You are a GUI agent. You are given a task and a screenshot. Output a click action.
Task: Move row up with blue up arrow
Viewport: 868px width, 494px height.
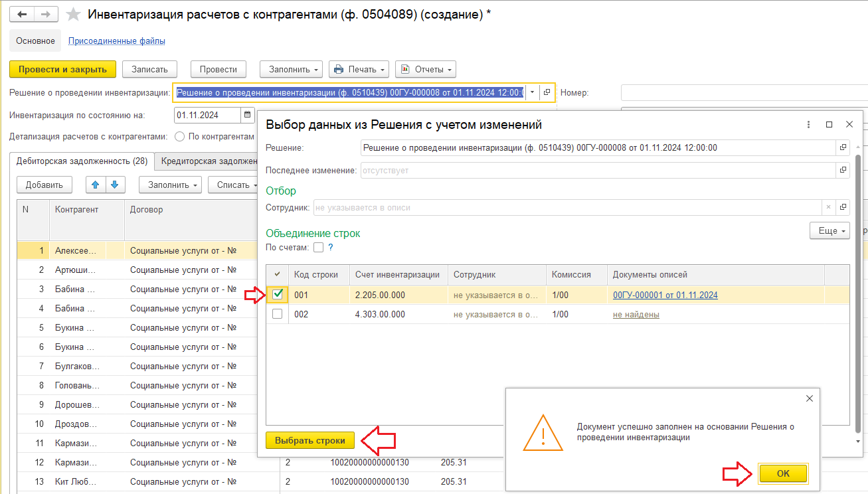pos(96,185)
